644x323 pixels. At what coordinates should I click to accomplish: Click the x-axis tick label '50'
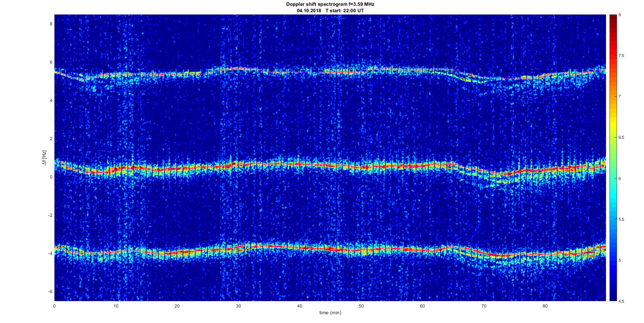[x=361, y=306]
